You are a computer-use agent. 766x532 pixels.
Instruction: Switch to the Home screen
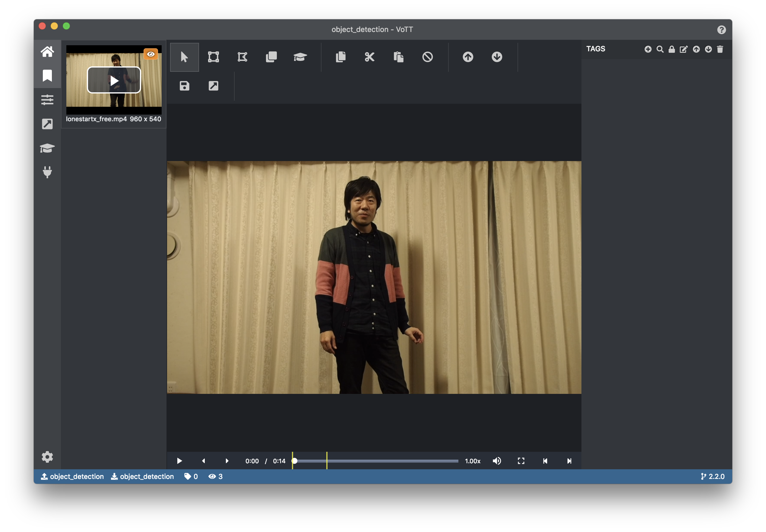point(47,51)
